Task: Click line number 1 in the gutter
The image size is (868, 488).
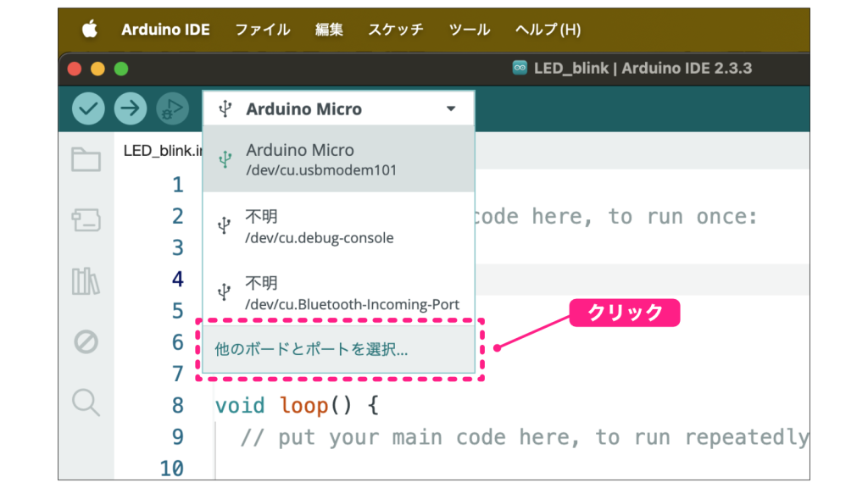Action: coord(178,185)
